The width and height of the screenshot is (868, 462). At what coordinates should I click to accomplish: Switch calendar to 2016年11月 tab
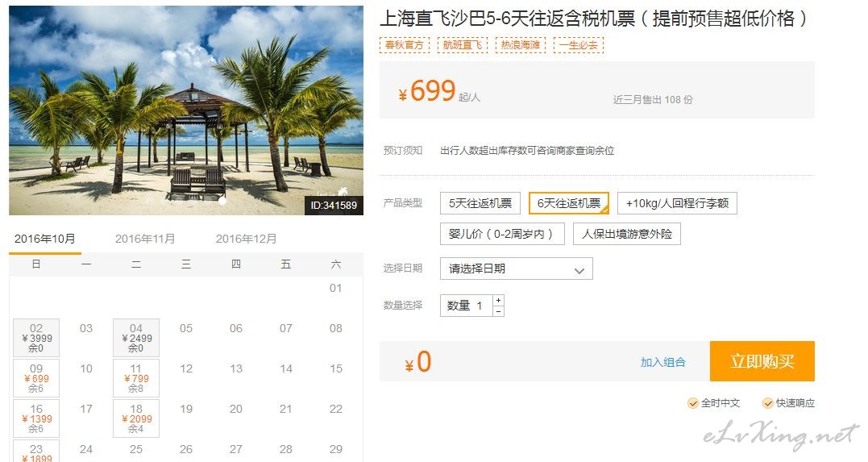click(145, 239)
